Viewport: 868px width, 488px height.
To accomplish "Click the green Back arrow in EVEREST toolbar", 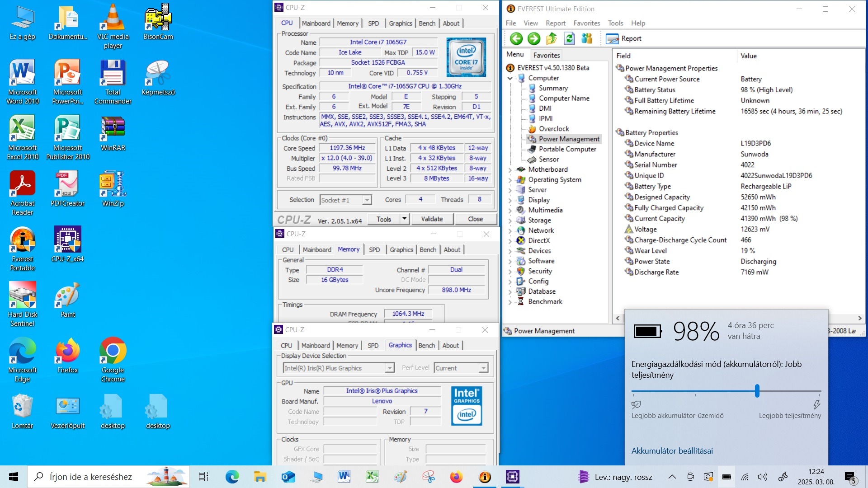I will 516,39.
